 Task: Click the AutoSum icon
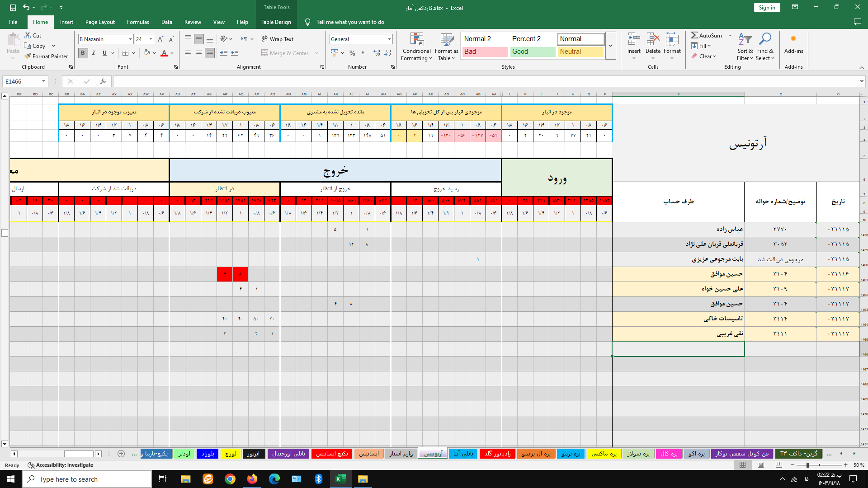point(694,35)
